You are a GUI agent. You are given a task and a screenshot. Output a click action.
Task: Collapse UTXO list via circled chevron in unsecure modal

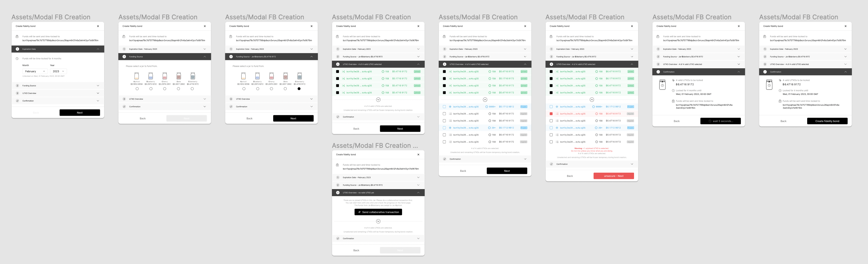pos(592,100)
